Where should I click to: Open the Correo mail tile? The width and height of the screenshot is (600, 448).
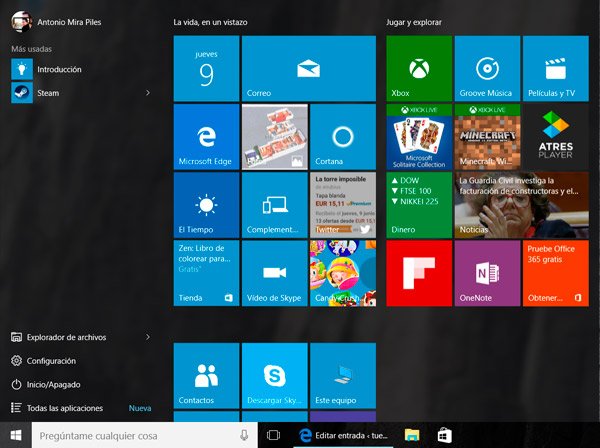[309, 68]
